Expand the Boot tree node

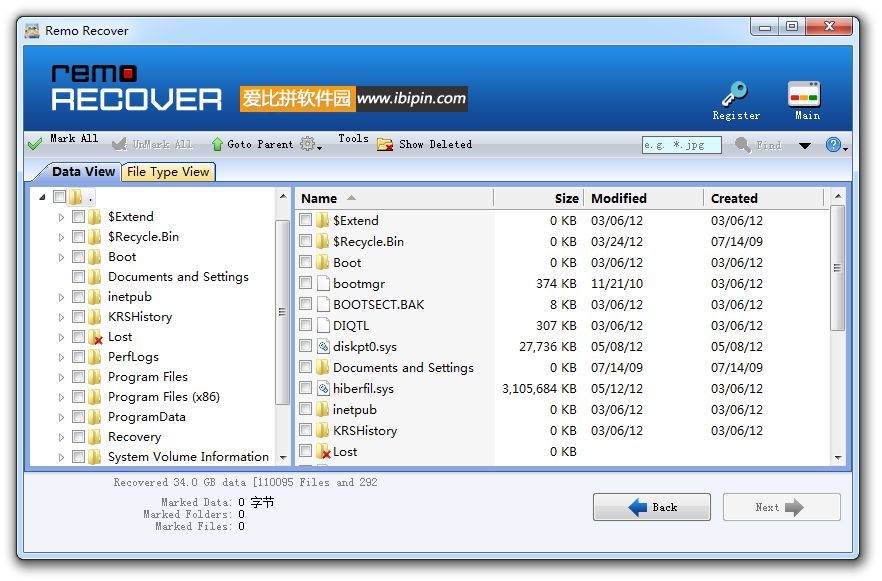click(x=61, y=257)
